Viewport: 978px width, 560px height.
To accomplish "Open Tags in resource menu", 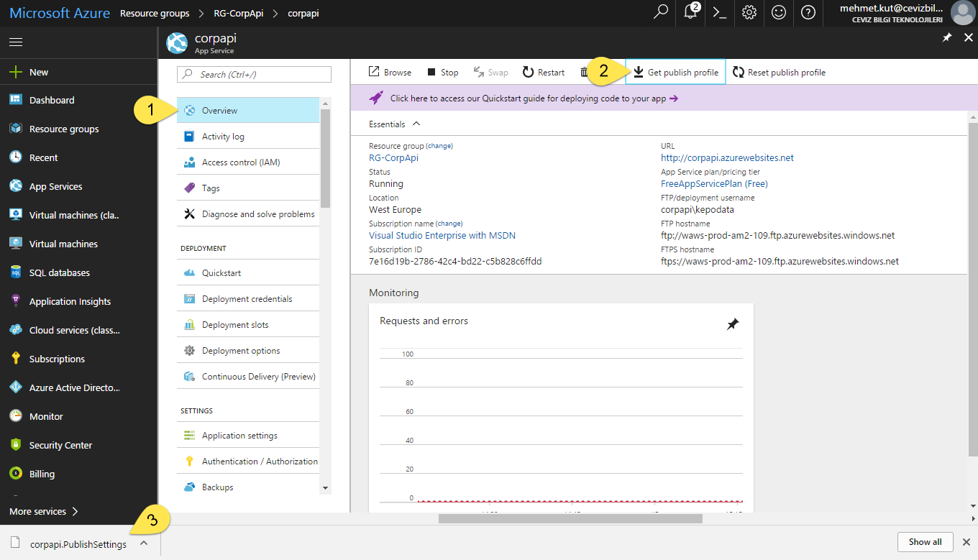I will coord(248,188).
